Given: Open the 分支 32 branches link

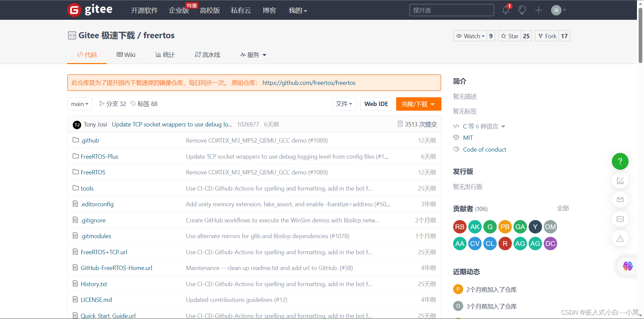Looking at the screenshot, I should click(113, 104).
